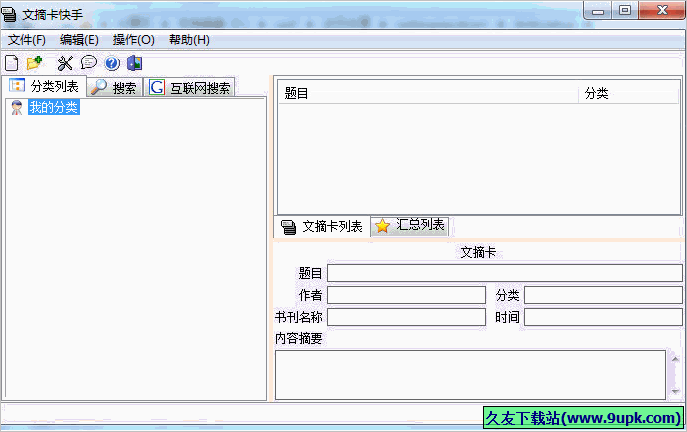Click the speech bubble comment icon
The height and width of the screenshot is (432, 687).
[x=89, y=63]
